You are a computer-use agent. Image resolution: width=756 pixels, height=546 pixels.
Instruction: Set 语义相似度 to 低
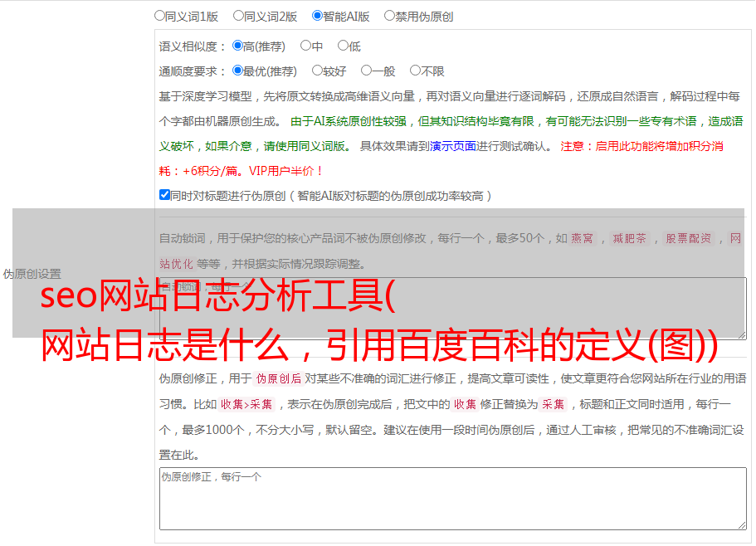343,46
